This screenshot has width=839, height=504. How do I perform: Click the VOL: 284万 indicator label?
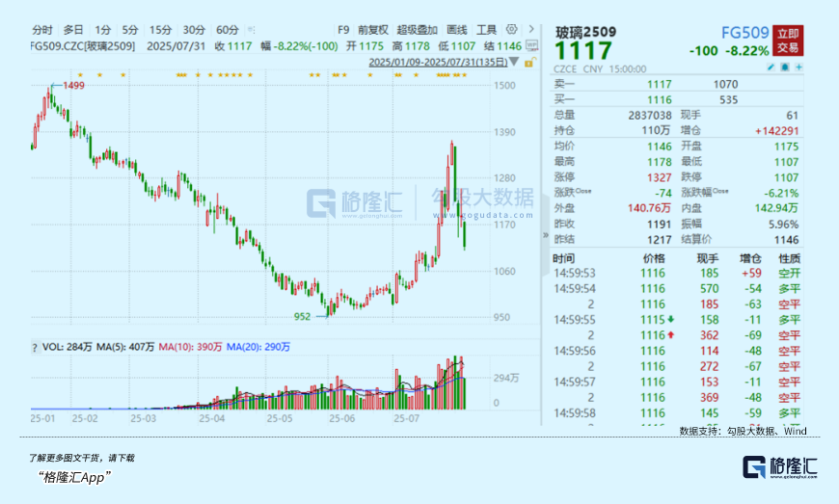pyautogui.click(x=67, y=347)
